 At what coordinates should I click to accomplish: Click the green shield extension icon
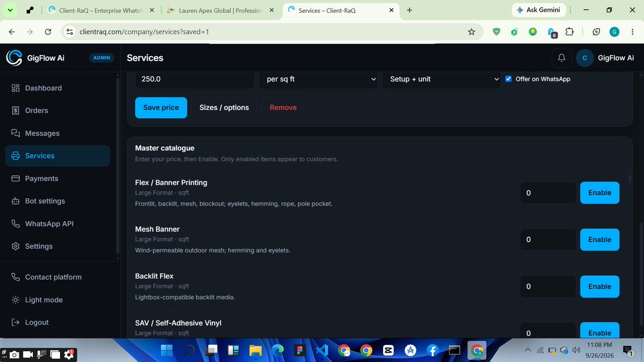tap(496, 32)
